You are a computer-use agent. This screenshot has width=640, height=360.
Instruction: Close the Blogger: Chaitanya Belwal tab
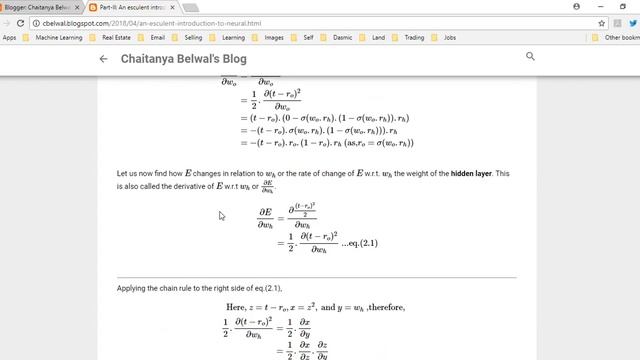(x=77, y=7)
